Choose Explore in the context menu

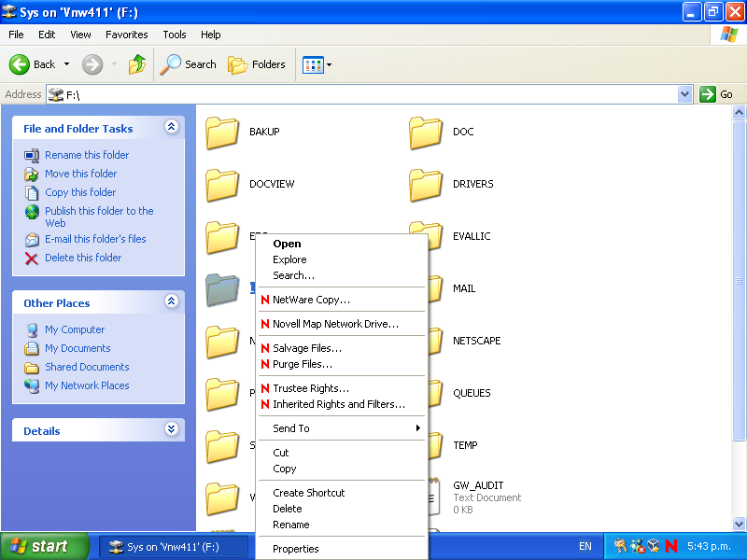pos(341,259)
